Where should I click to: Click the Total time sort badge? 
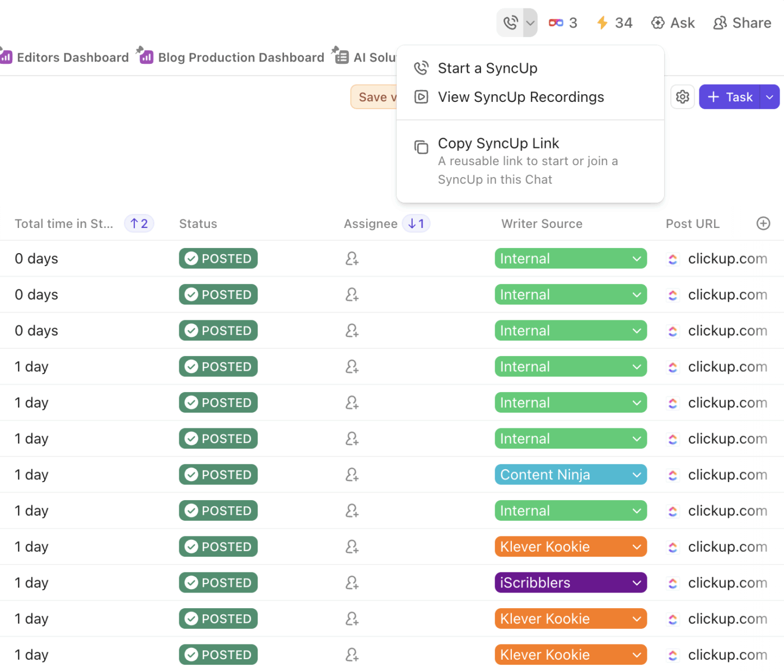pos(139,223)
